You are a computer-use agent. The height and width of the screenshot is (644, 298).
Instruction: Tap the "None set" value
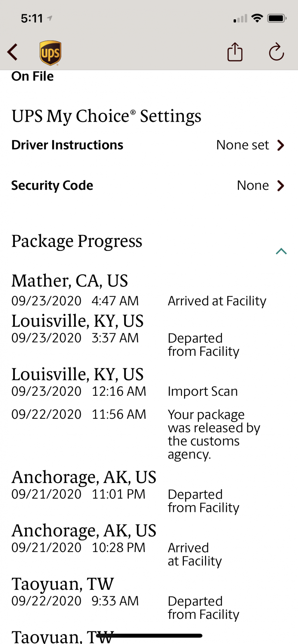tap(243, 145)
